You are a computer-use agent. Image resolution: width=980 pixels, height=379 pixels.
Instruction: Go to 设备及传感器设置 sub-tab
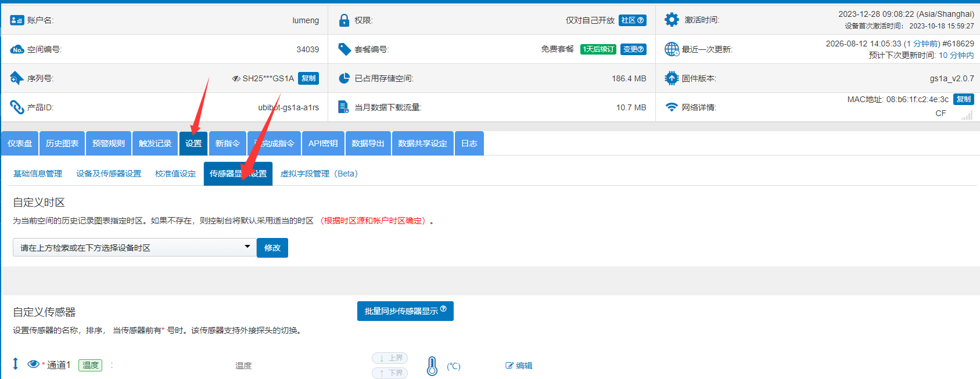tap(109, 174)
